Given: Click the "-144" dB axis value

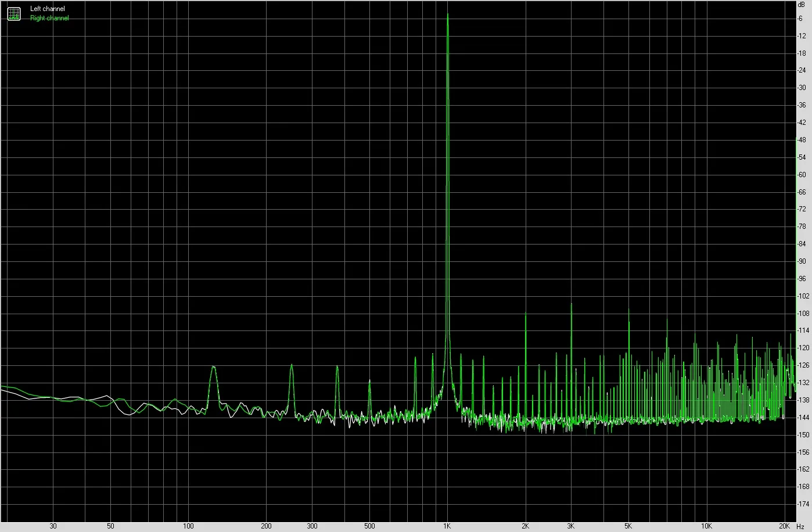Looking at the screenshot, I should 803,418.
